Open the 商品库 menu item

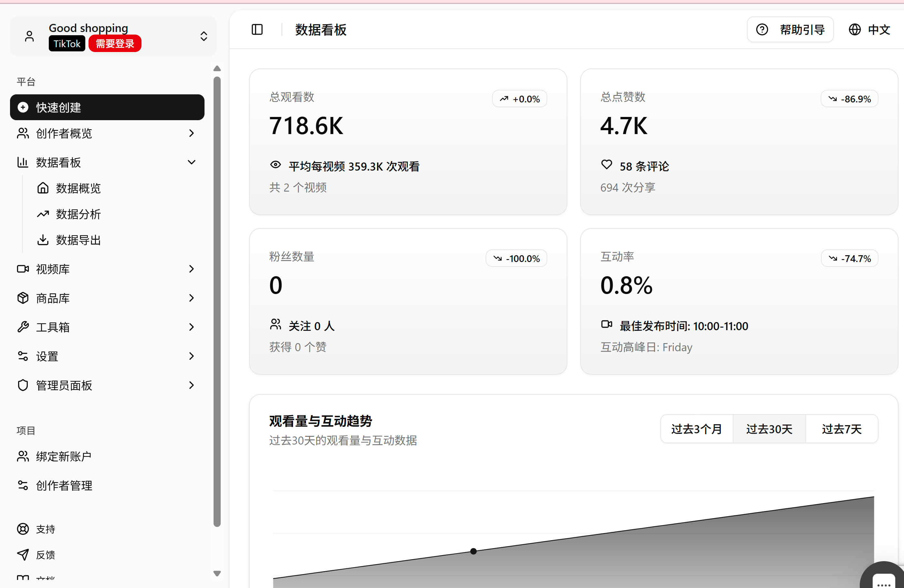[53, 298]
